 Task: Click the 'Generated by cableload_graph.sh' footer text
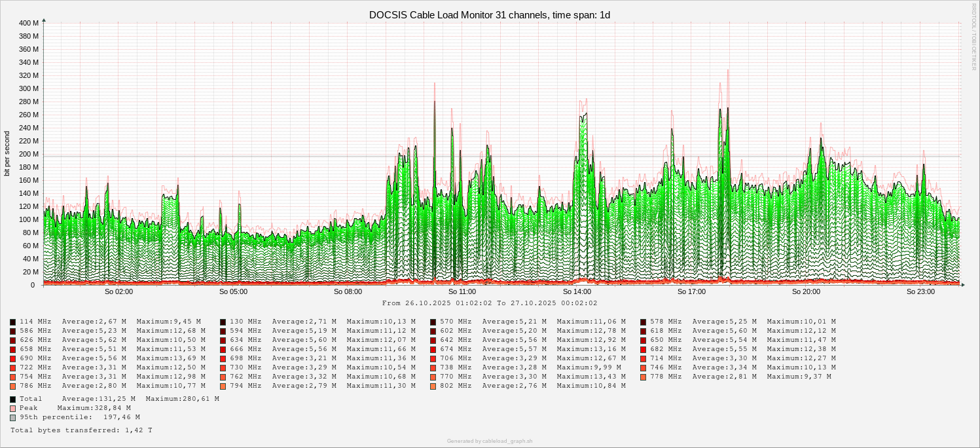coord(490,441)
